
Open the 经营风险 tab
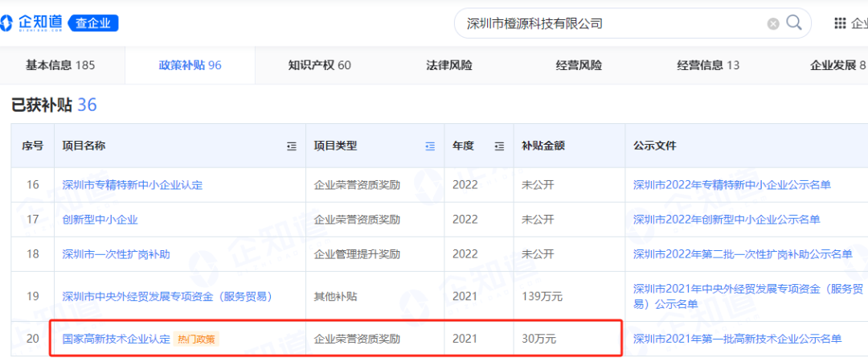pos(579,65)
